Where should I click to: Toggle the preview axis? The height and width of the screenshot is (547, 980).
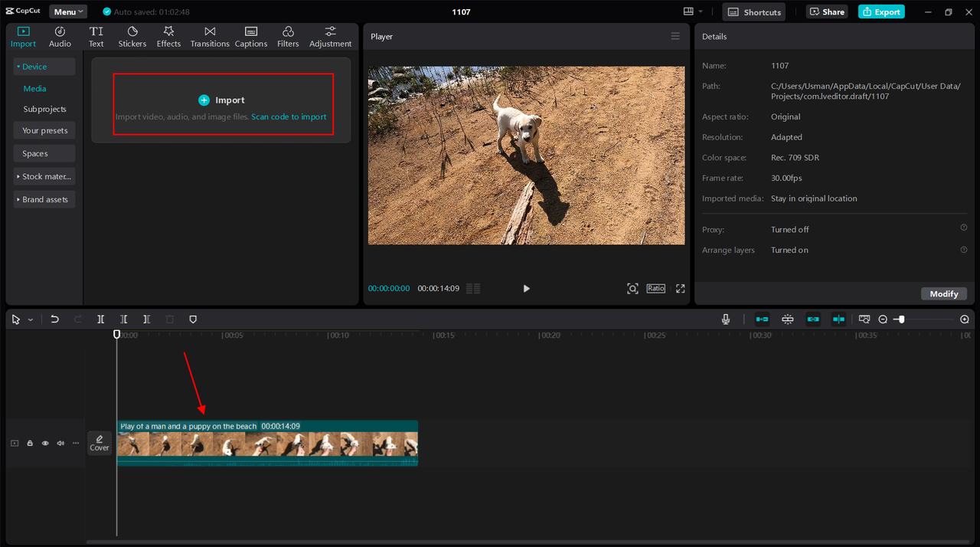[x=839, y=319]
